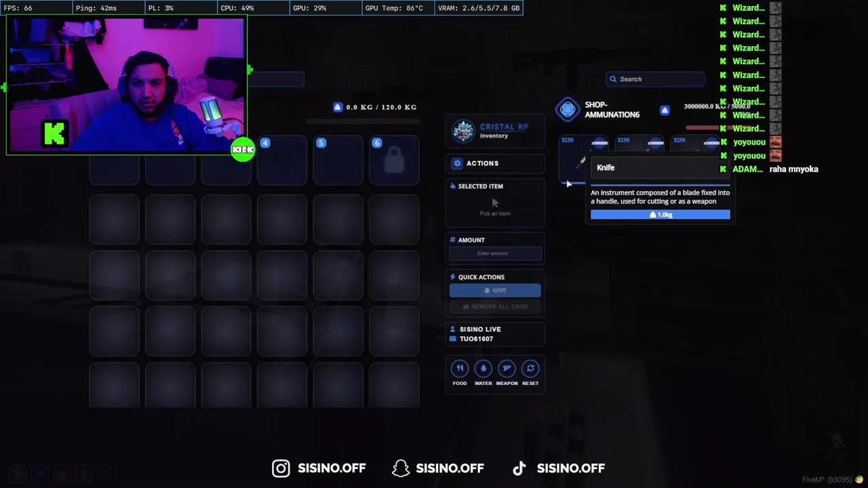Click the SHOP-AMMUNATION6 hexagon icon

pos(568,109)
